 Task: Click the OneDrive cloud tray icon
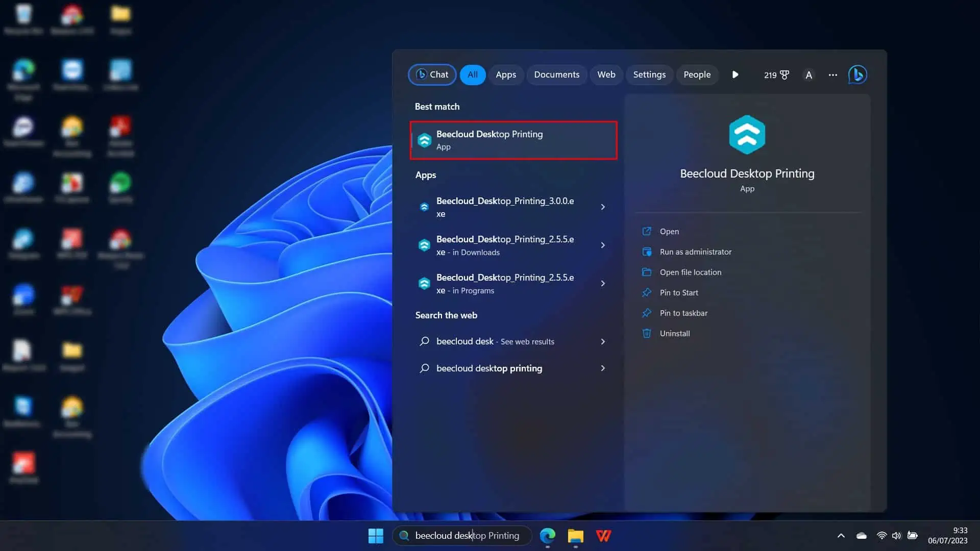862,536
